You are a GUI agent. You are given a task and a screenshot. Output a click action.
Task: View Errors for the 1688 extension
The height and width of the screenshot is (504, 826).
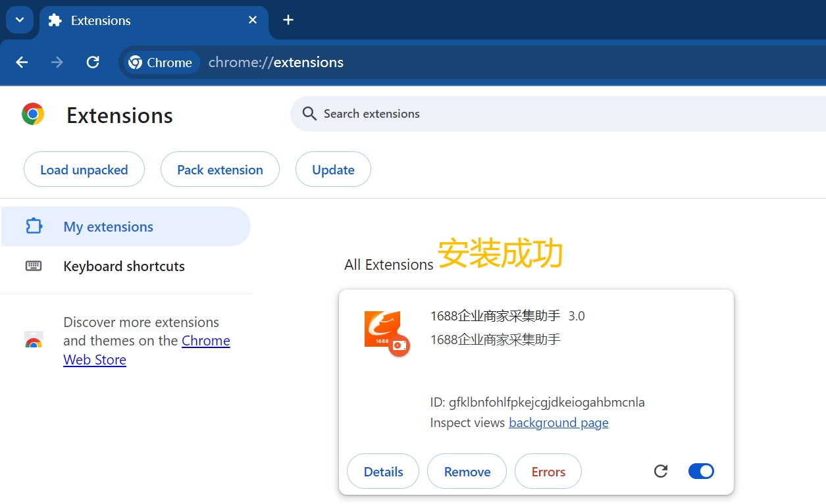pos(548,472)
